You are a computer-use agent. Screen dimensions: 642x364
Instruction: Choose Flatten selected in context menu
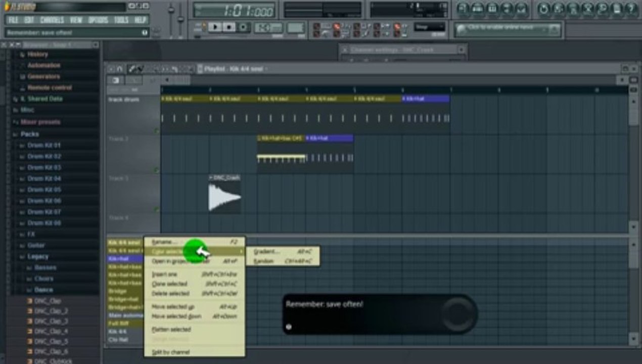(x=195, y=330)
